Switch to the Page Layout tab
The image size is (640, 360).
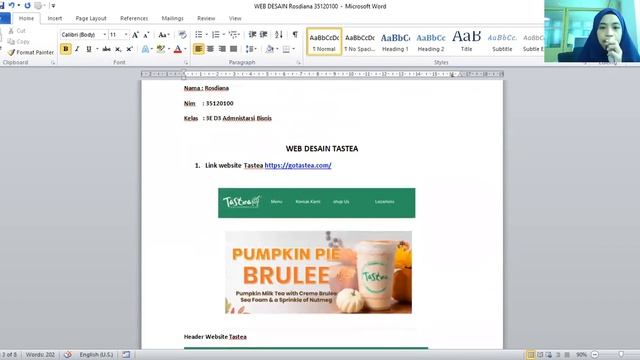[x=91, y=18]
